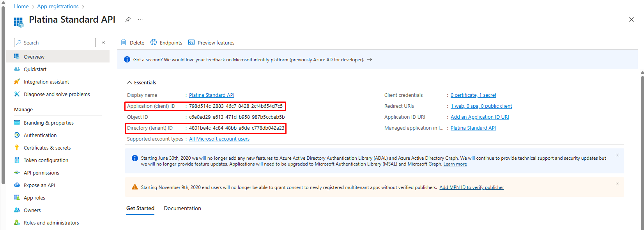Click the warning triangle icon in publisher notice

point(135,187)
